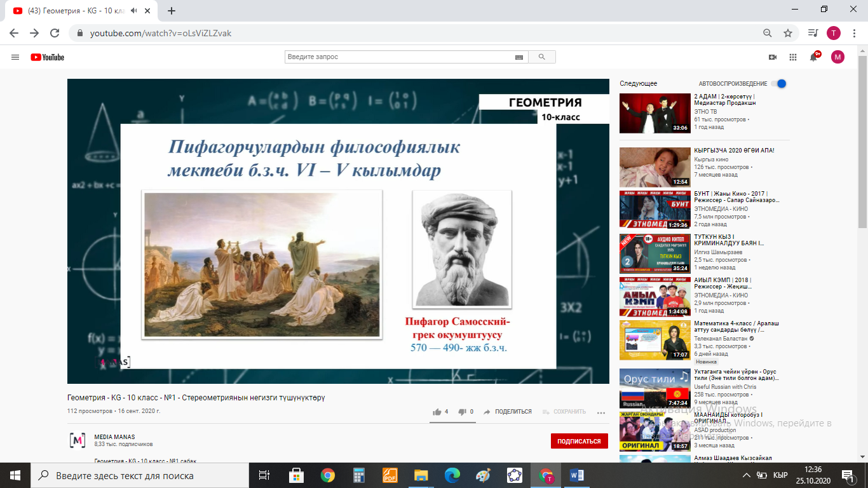Open Word from the taskbar
868x488 pixels.
tap(577, 475)
